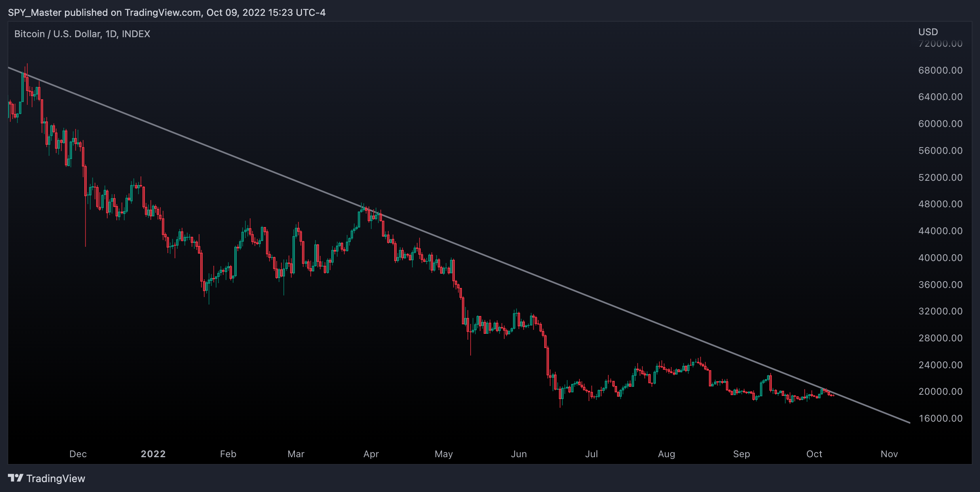
Task: Click the 24000.00 price axis label
Action: point(940,365)
